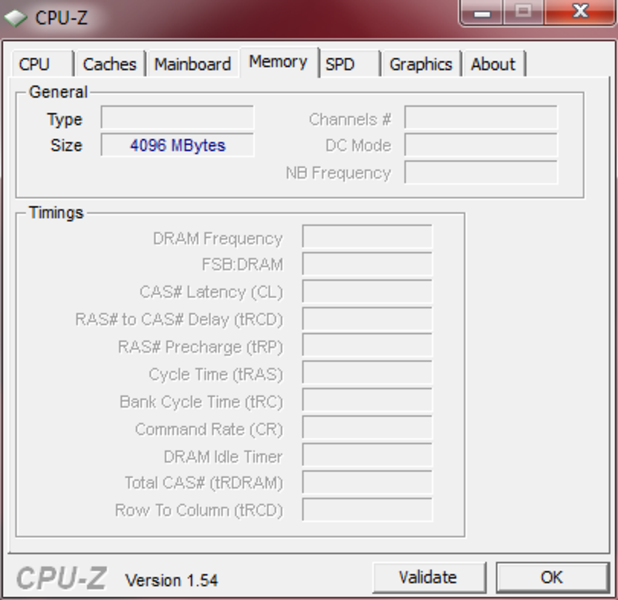The height and width of the screenshot is (600, 618).
Task: Click the NB Frequency label
Action: pos(339,173)
